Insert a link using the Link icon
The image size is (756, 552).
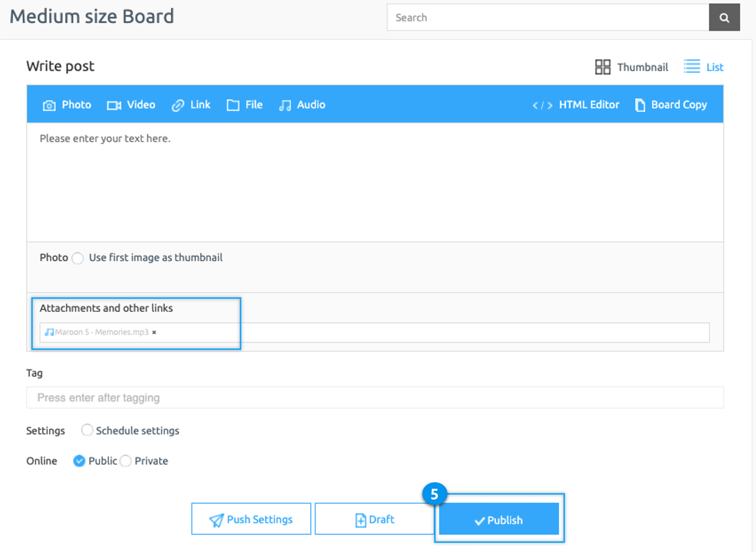178,105
